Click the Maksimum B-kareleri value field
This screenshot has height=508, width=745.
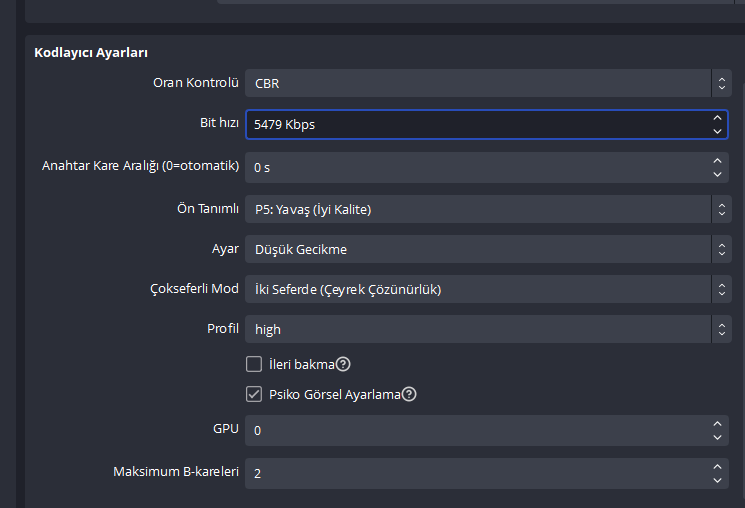470,473
